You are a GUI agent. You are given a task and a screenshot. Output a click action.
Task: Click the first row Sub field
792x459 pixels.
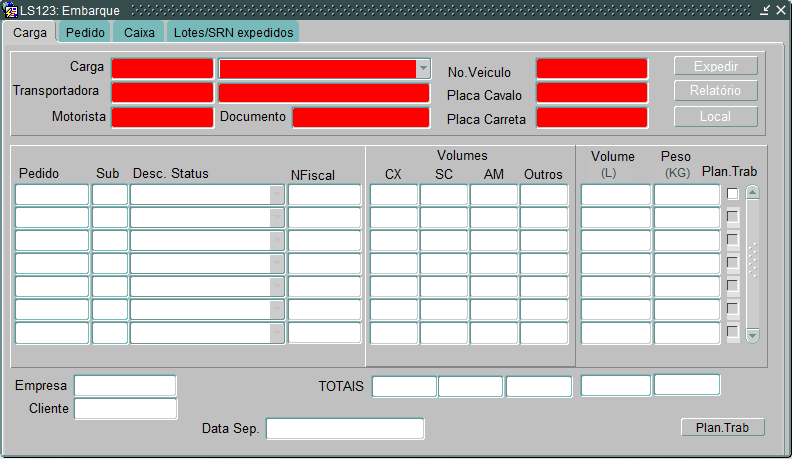pyautogui.click(x=110, y=194)
